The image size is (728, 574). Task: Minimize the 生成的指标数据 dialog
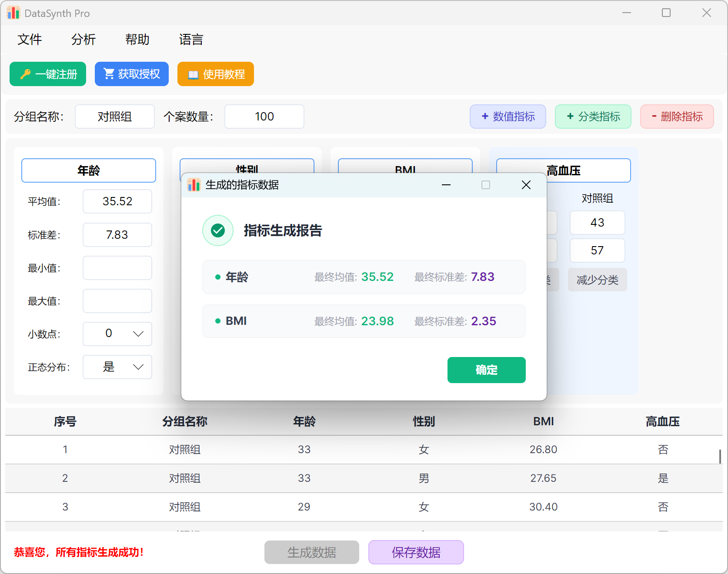[x=446, y=185]
